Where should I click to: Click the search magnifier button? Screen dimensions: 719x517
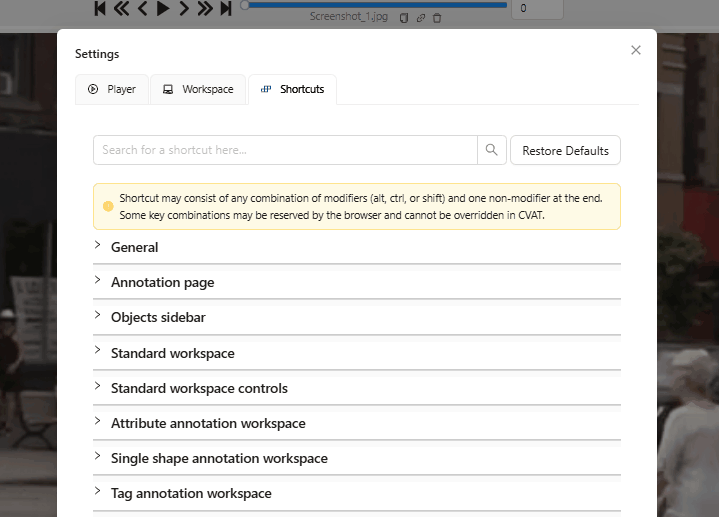492,150
